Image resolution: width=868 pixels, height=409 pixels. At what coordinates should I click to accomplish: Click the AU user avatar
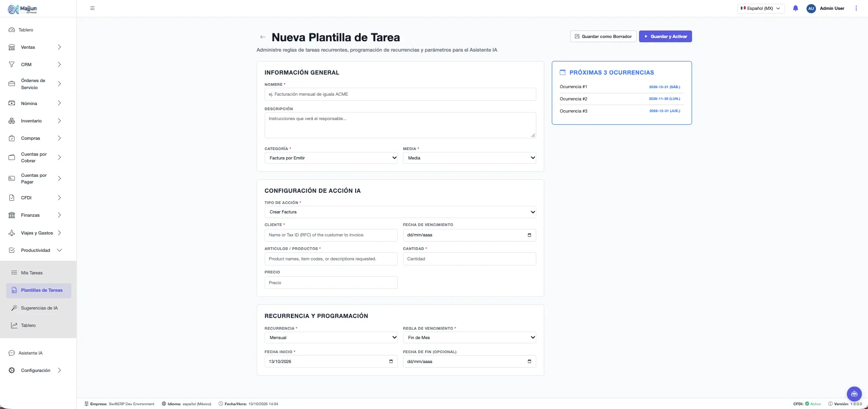[811, 8]
